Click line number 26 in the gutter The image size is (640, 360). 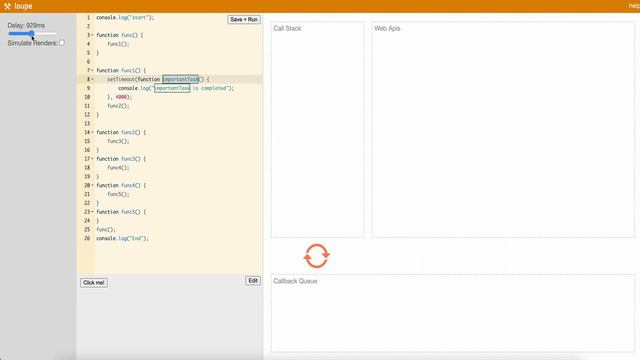87,238
